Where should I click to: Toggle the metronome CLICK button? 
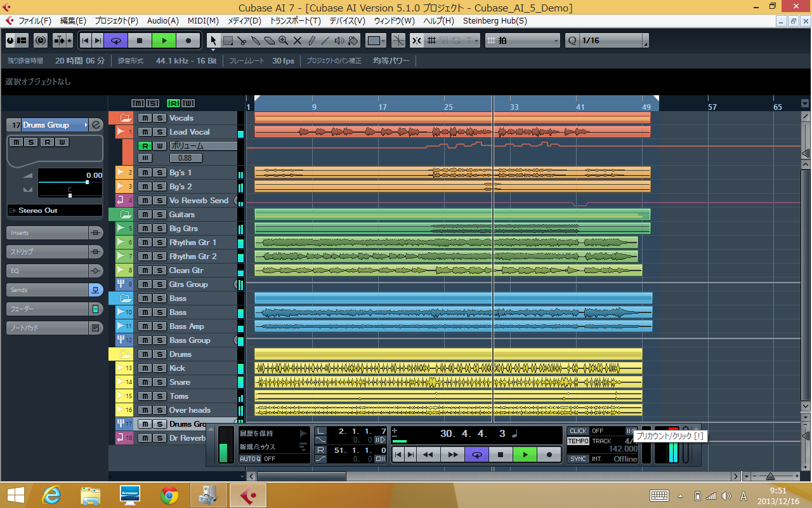coord(579,431)
